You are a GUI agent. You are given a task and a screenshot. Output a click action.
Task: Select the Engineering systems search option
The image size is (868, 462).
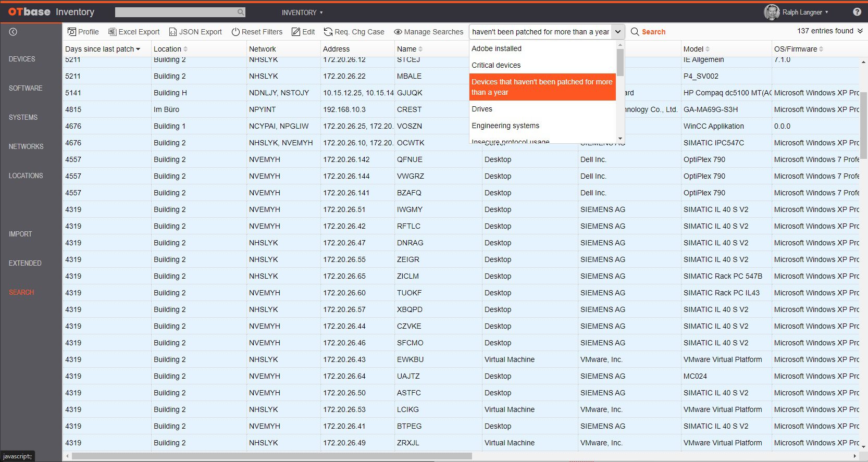pyautogui.click(x=542, y=126)
